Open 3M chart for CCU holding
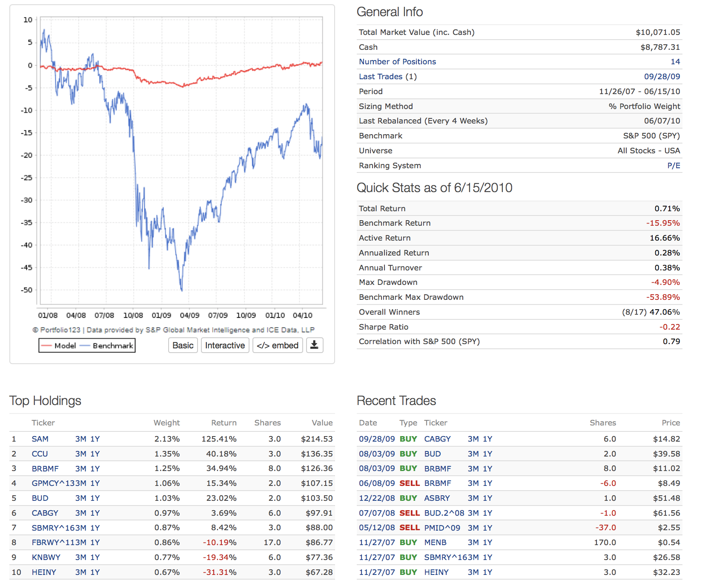This screenshot has height=586, width=728. point(80,454)
